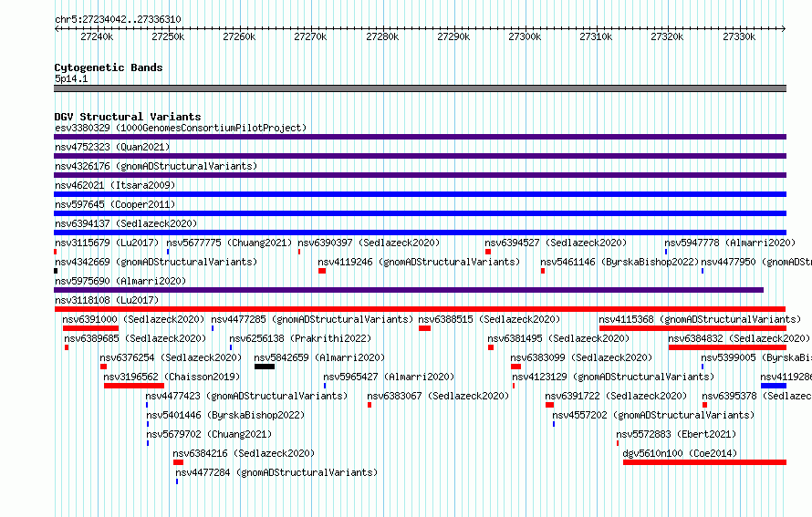This screenshot has height=517, width=812.
Task: Click the red bar under nsv6384832
Action: click(727, 347)
